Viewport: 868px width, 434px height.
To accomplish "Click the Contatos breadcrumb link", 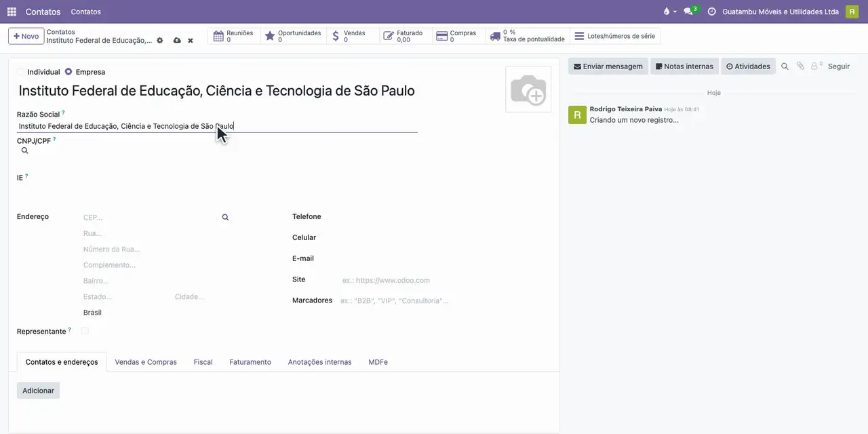I will pos(61,32).
